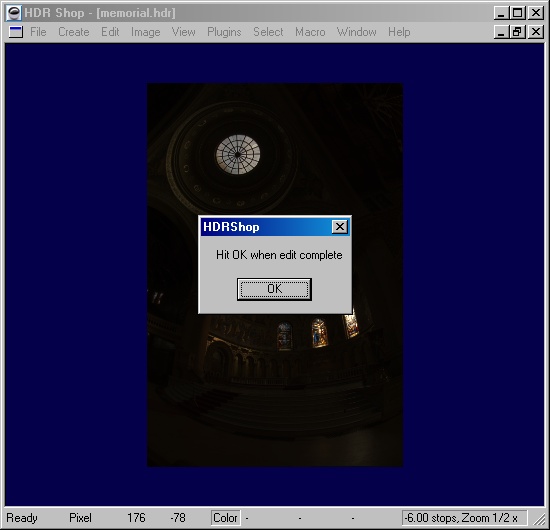Click the OK button in HDRShop dialog
550x530 pixels.
[x=274, y=289]
